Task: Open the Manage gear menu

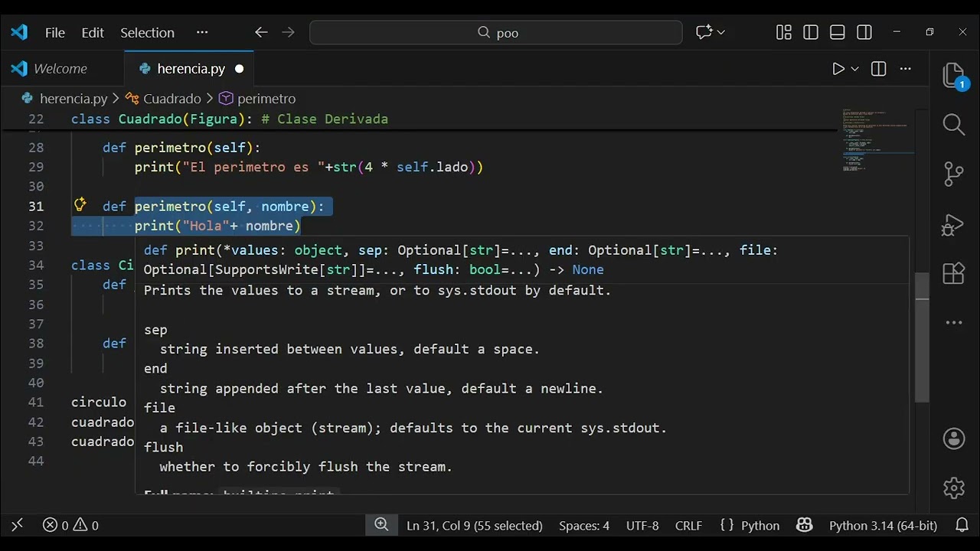Action: (954, 487)
